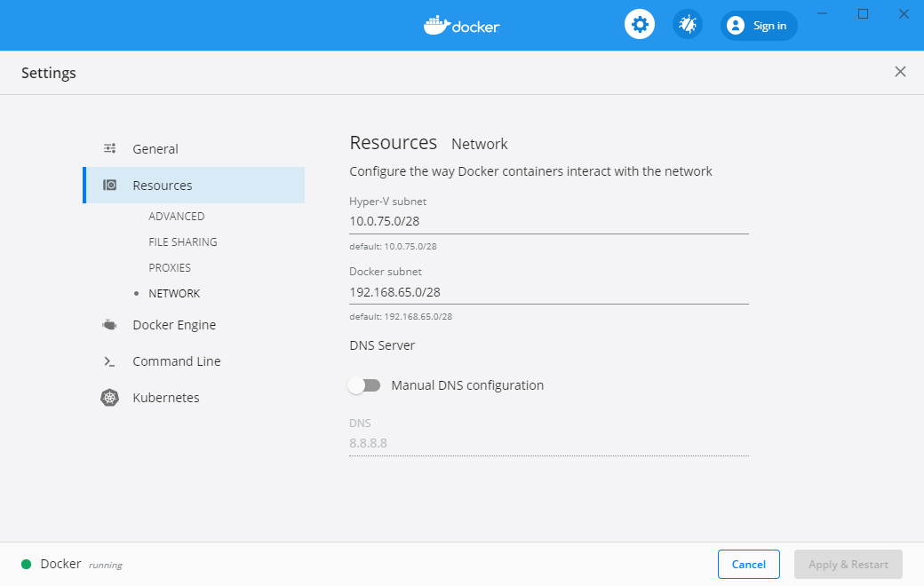Click the DNS 8.8.8.8 field
Screen dimensions: 924x586
click(549, 443)
